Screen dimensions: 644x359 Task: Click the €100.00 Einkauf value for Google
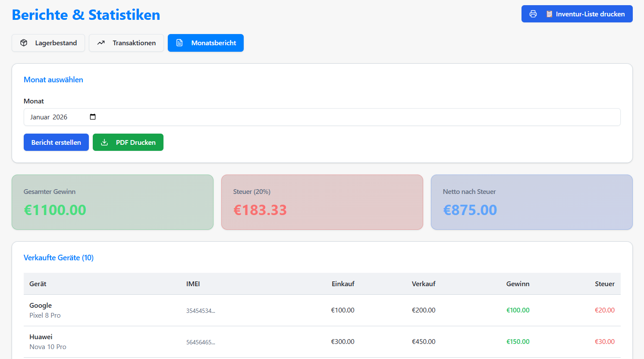tap(342, 310)
